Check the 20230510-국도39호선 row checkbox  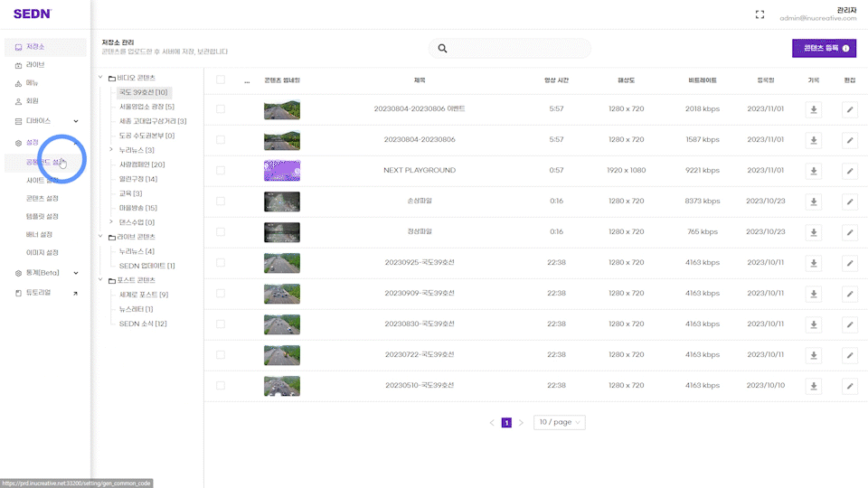221,385
